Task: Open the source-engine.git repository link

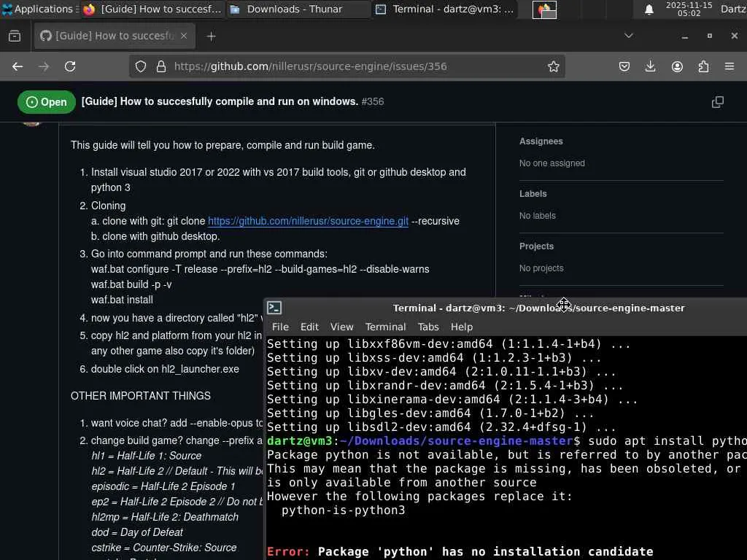Action: pyautogui.click(x=308, y=221)
